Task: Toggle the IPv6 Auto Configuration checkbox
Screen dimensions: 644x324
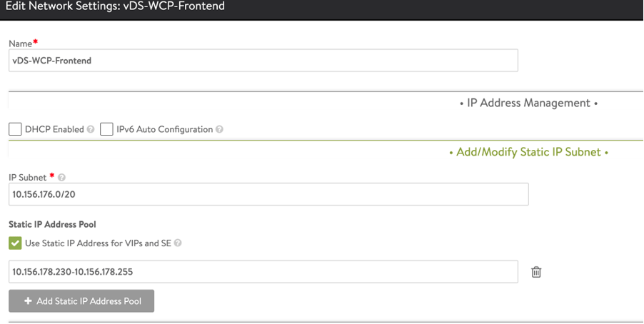Action: (106, 129)
